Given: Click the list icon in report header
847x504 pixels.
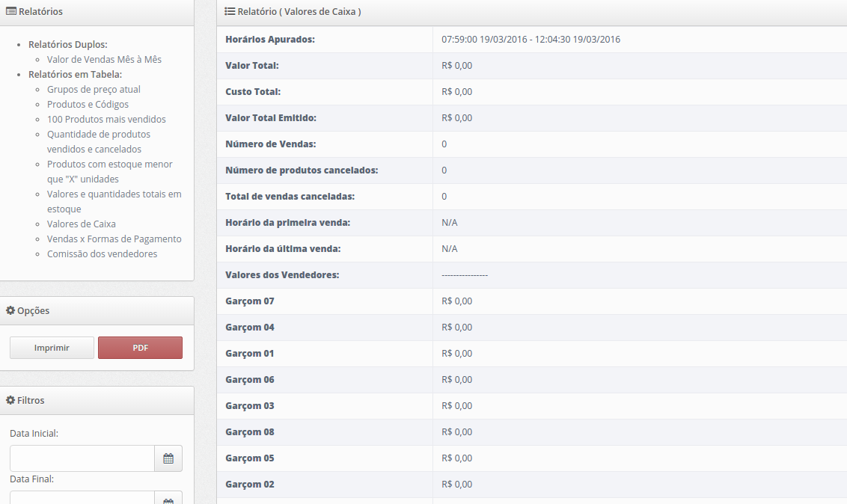Looking at the screenshot, I should click(230, 12).
